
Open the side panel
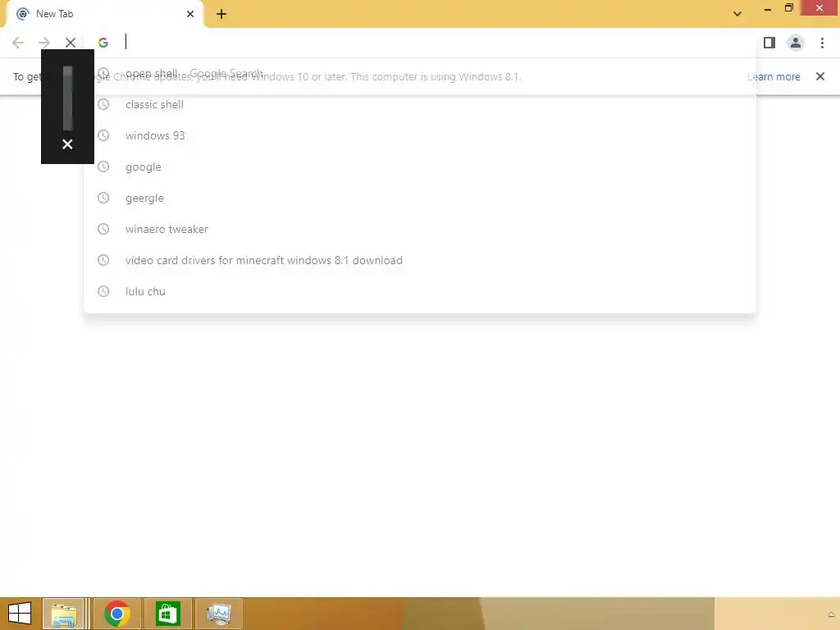[x=769, y=43]
